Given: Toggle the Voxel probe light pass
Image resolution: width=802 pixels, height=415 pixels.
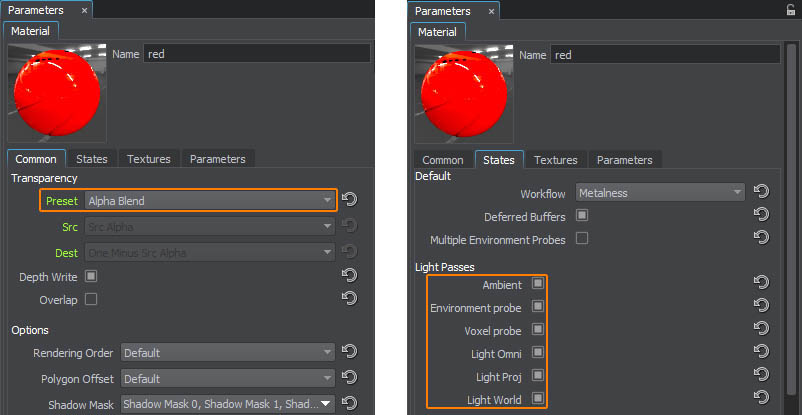Looking at the screenshot, I should [539, 329].
